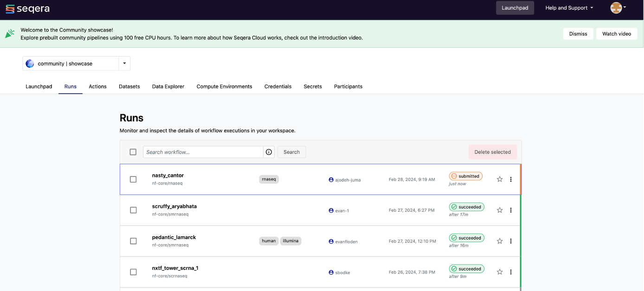Click nf-core/rnaseq pipeline text
This screenshot has height=291, width=644.
pos(167,183)
